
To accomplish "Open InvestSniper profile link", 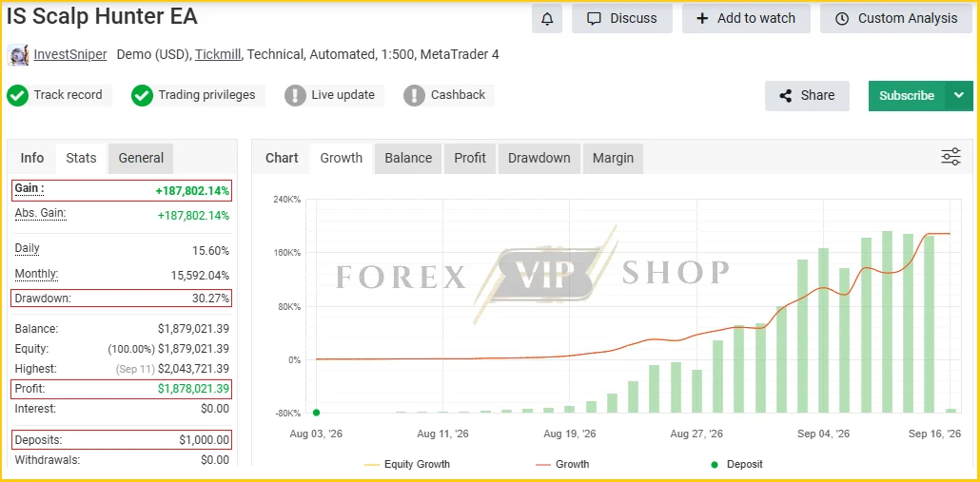I will click(70, 54).
